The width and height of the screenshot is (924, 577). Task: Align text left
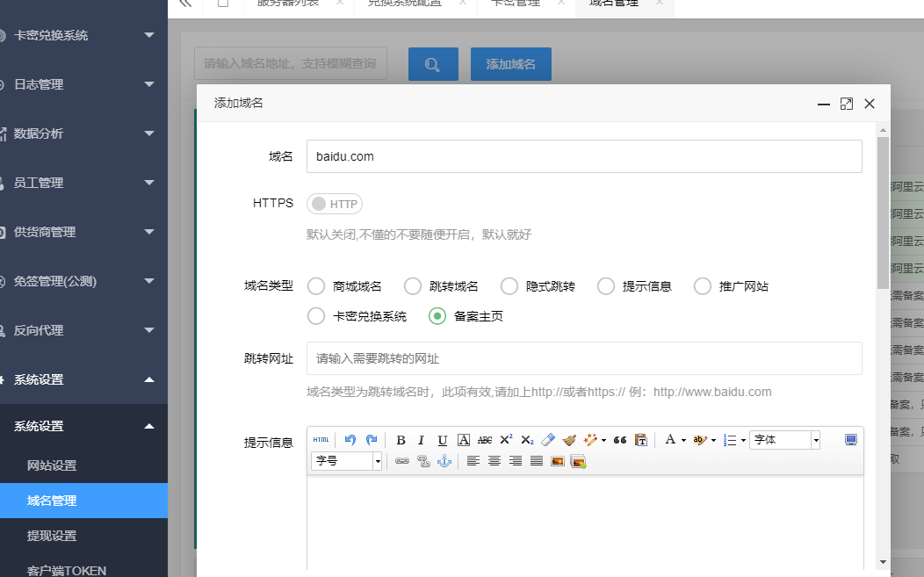click(473, 461)
